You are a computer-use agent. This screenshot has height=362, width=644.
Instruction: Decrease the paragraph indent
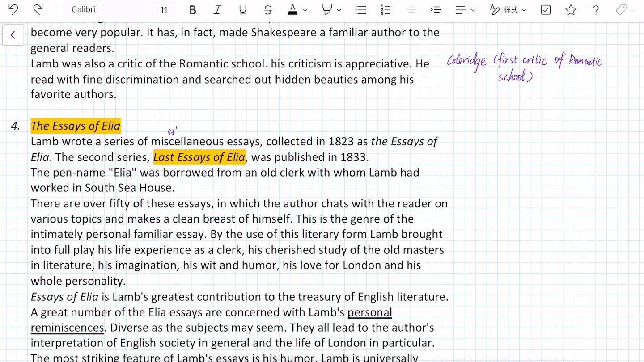coord(411,10)
